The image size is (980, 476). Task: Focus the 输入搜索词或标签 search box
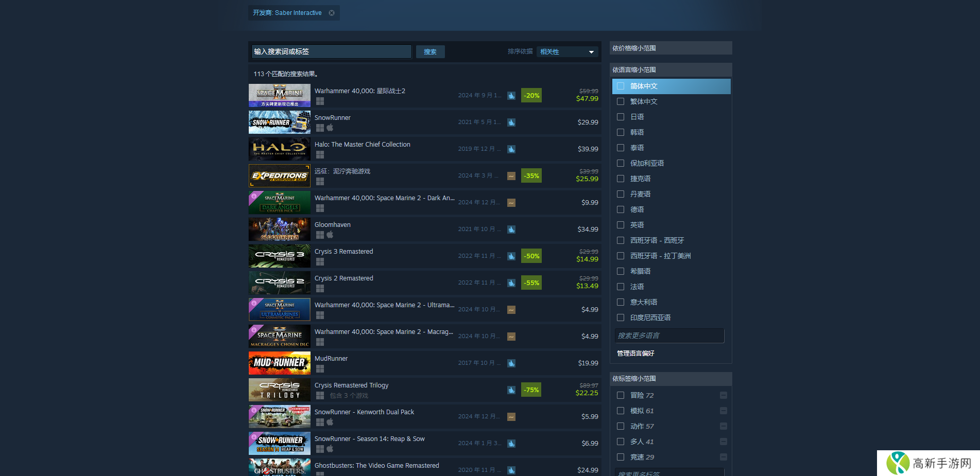point(332,51)
